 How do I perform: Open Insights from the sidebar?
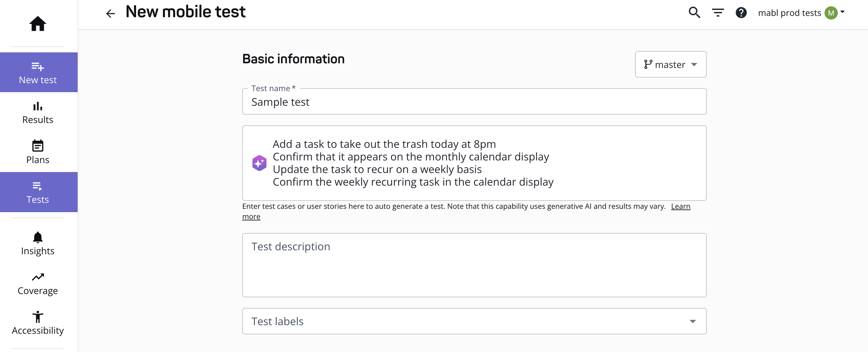coord(38,244)
